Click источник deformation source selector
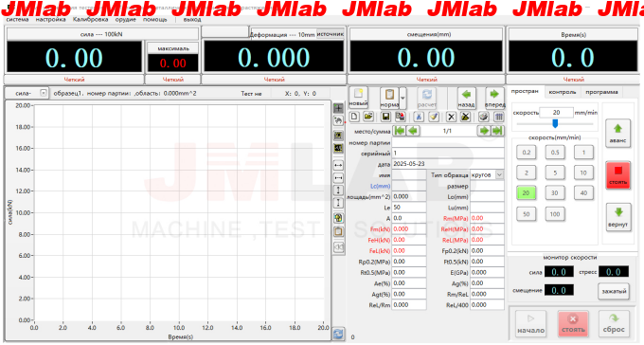The width and height of the screenshot is (644, 345). pyautogui.click(x=331, y=34)
